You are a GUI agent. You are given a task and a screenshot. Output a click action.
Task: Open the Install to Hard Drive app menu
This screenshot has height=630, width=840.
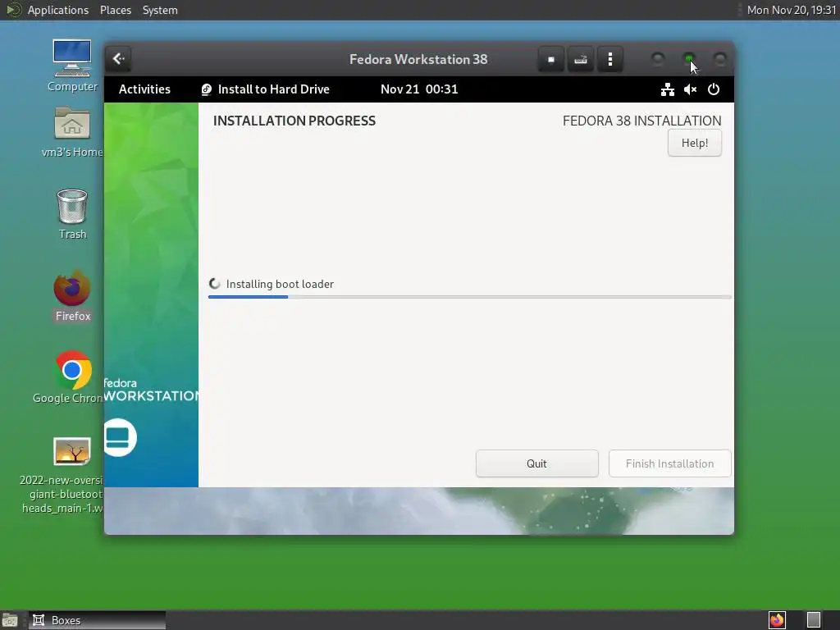265,89
